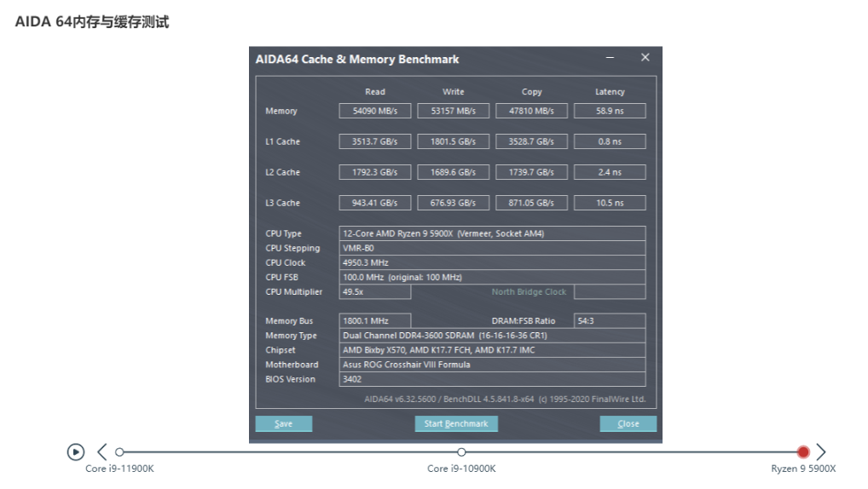Click L3 Cache Write 676.93 GB/s
868x489 pixels.
click(x=454, y=203)
